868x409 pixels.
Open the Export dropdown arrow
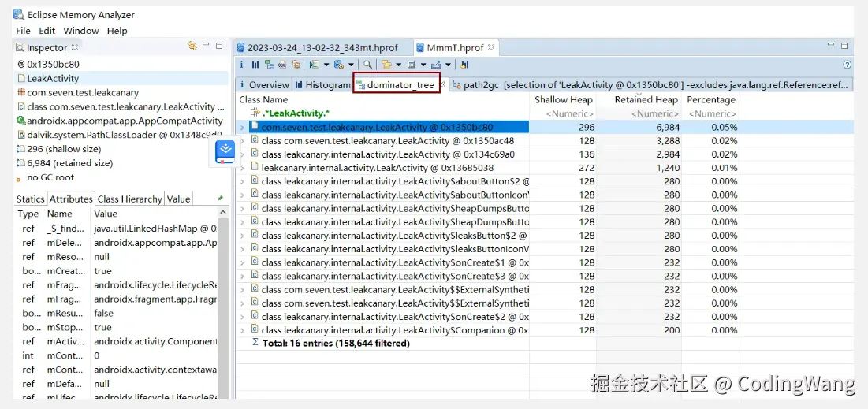(448, 65)
